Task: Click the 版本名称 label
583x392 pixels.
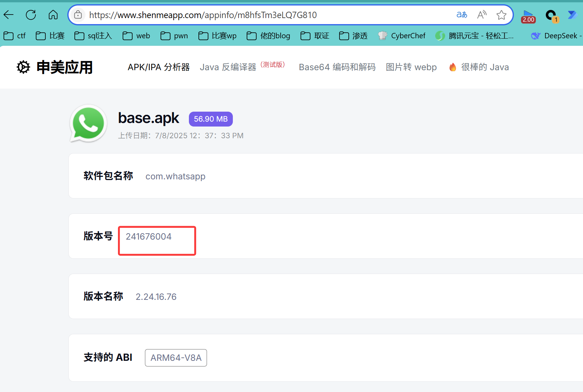Action: point(103,296)
